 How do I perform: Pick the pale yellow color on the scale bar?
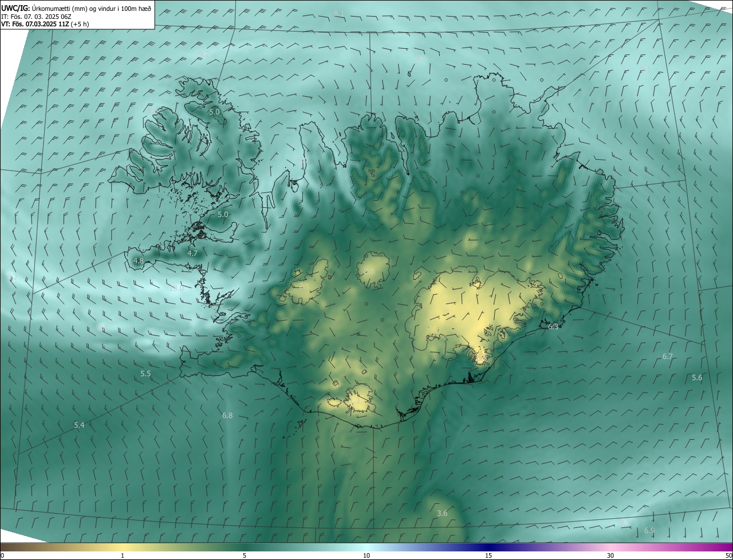point(123,547)
